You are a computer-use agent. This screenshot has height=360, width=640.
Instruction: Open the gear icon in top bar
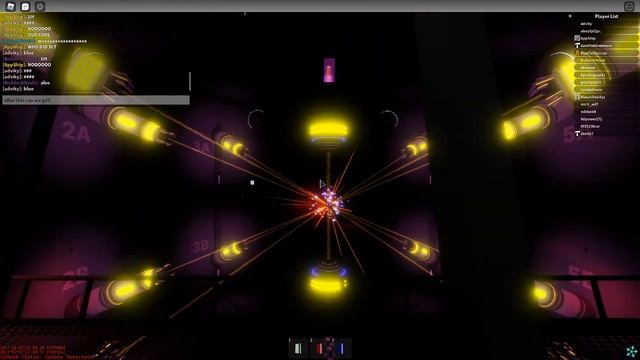click(x=40, y=6)
